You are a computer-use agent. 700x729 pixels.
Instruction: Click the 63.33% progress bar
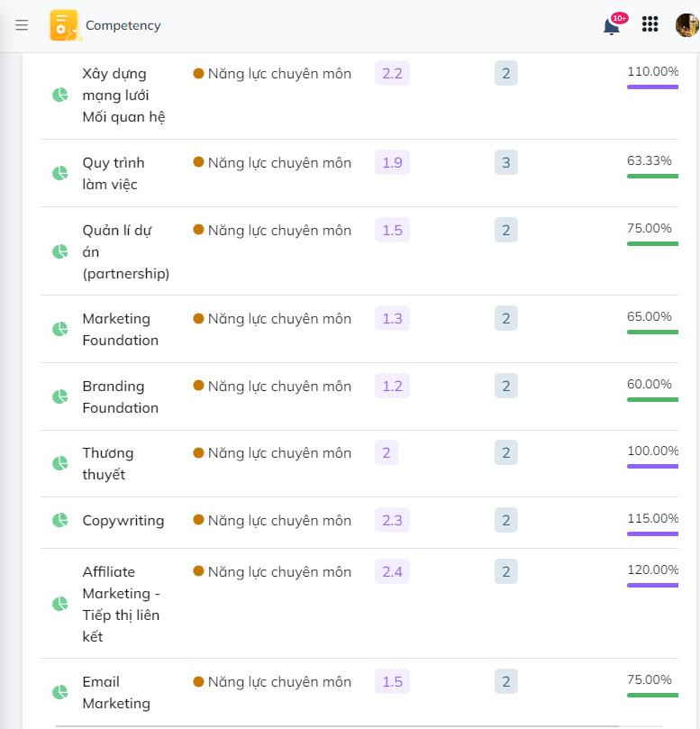(x=652, y=176)
